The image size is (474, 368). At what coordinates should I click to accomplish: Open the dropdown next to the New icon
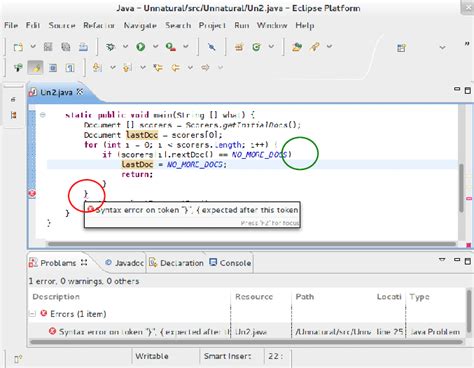coord(33,46)
